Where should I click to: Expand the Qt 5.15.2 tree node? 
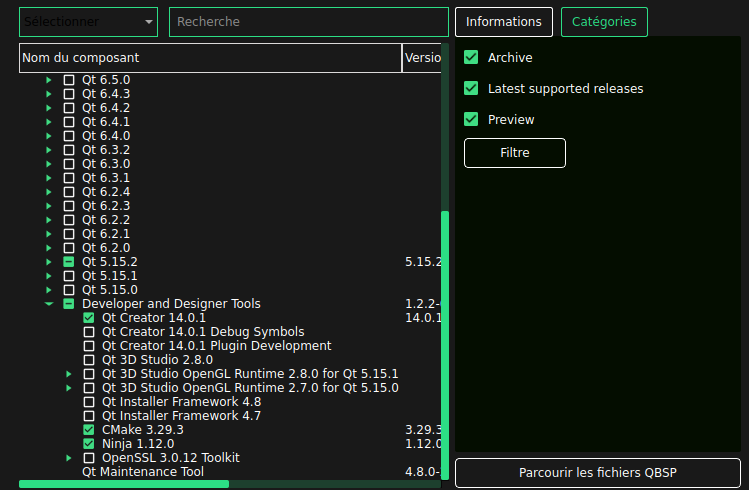49,262
